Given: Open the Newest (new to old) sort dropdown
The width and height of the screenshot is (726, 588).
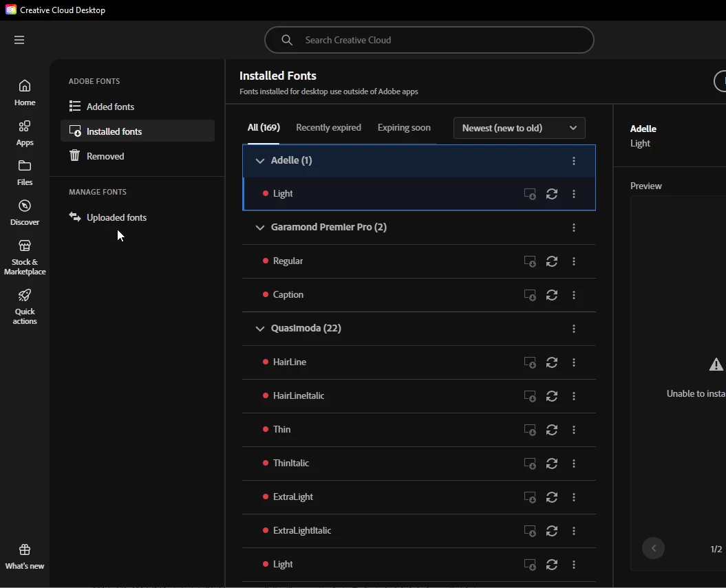Looking at the screenshot, I should 519,128.
